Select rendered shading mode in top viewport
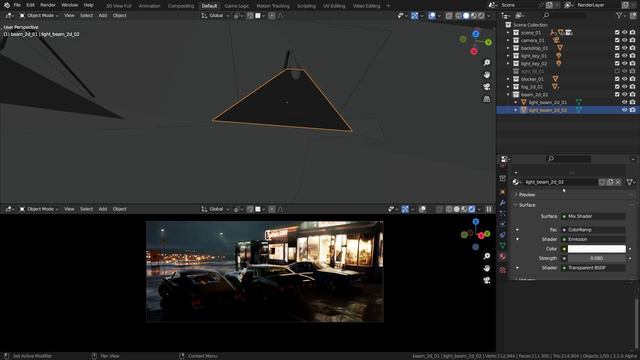The height and width of the screenshot is (360, 640). (x=482, y=16)
